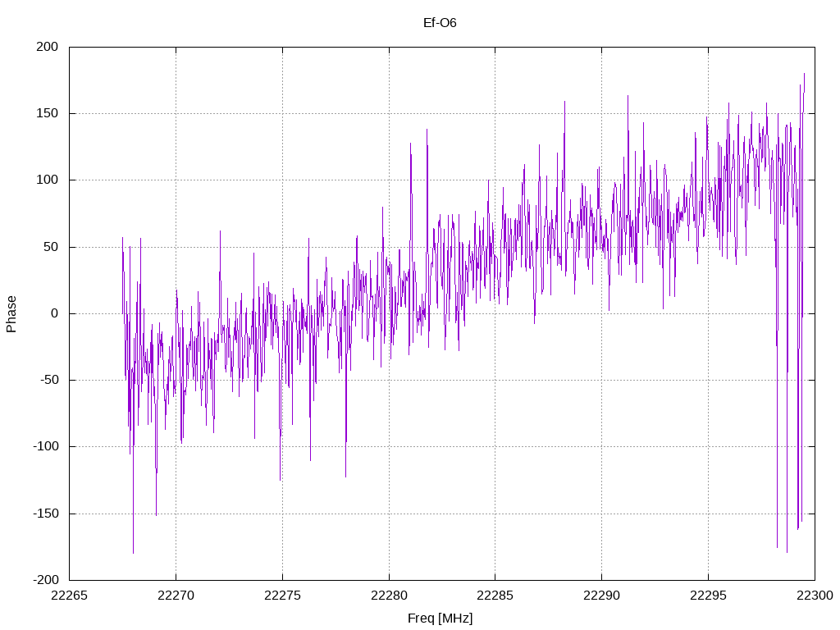Click the plot title Ef-O6
The height and width of the screenshot is (630, 840).
point(440,22)
